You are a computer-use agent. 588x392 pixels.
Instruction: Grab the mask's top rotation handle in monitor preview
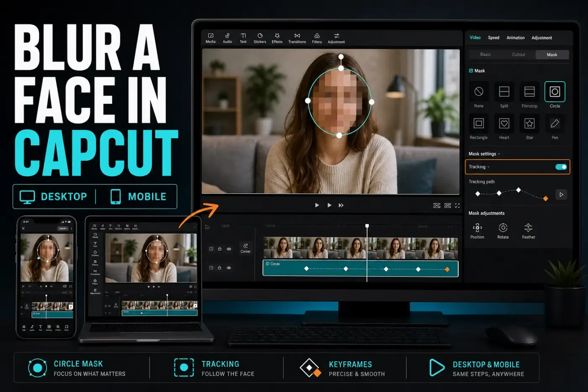point(341,57)
